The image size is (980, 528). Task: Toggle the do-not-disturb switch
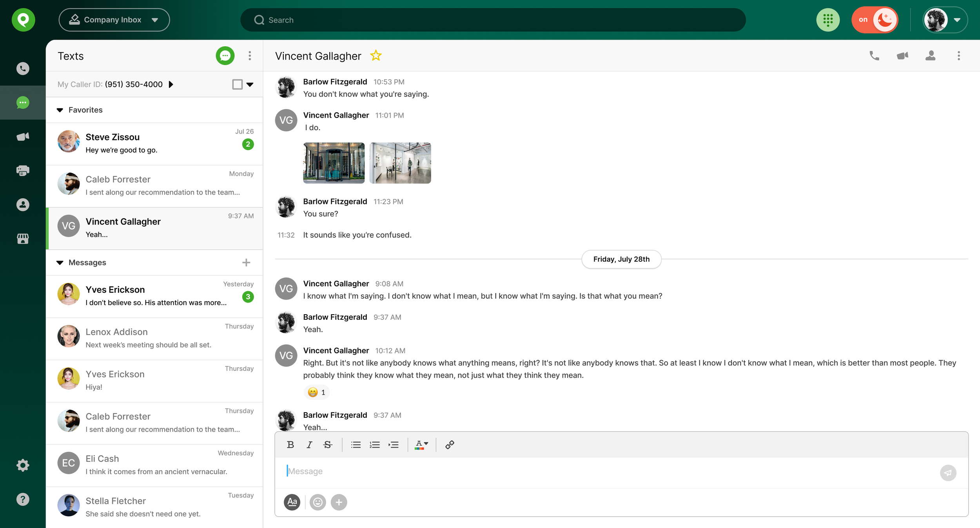(x=875, y=20)
